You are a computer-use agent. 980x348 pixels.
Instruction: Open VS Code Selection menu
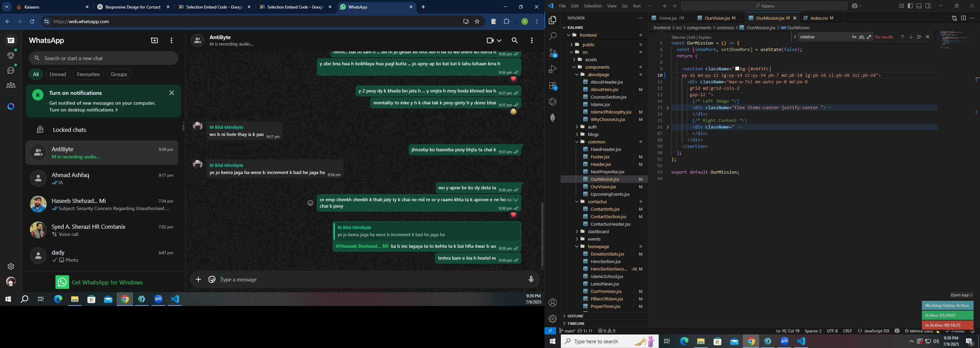click(x=593, y=6)
